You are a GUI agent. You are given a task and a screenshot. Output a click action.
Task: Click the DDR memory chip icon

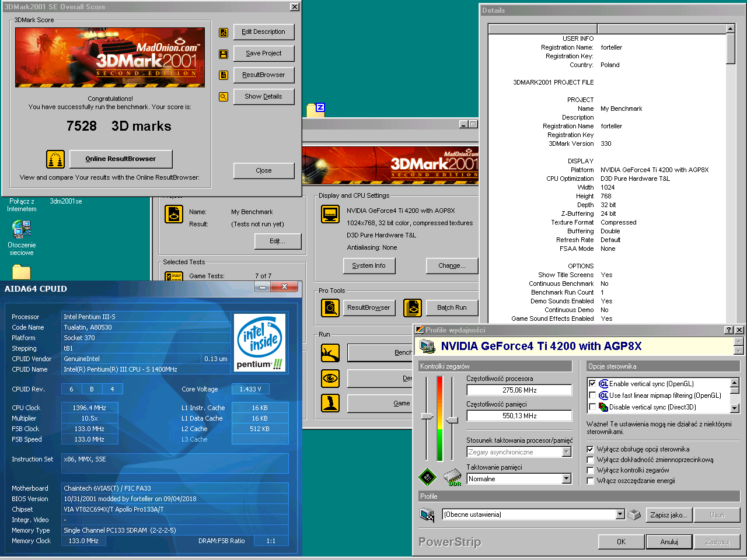click(x=452, y=477)
